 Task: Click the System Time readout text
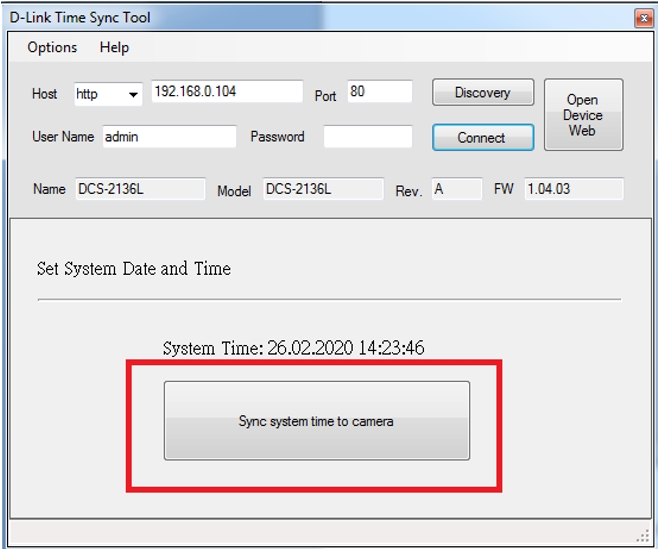pos(293,348)
